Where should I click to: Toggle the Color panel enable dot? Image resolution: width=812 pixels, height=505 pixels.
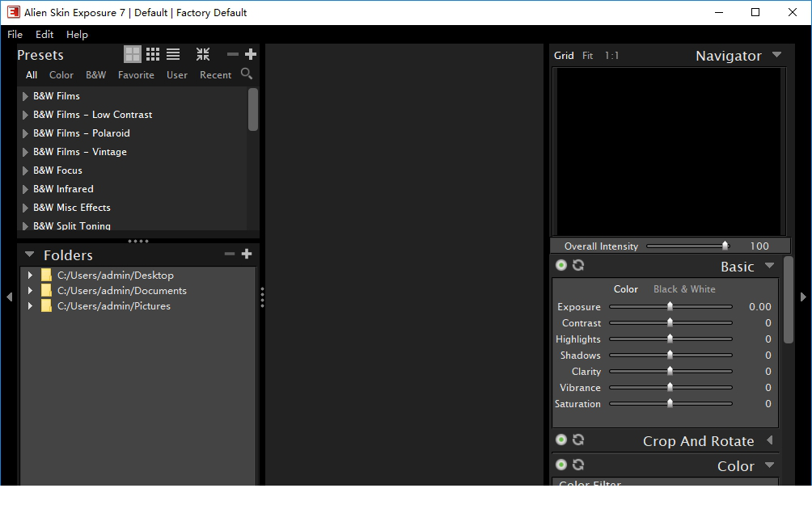[x=560, y=465]
